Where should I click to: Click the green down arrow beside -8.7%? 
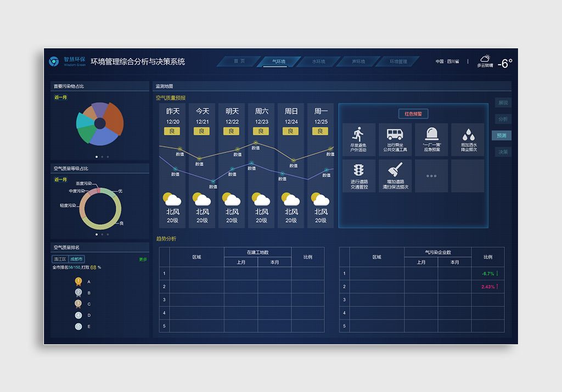tap(497, 274)
